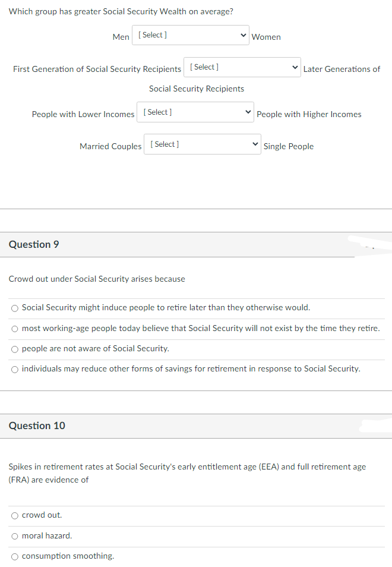
Task: Click the 'Single People' label text
Action: pyautogui.click(x=289, y=146)
